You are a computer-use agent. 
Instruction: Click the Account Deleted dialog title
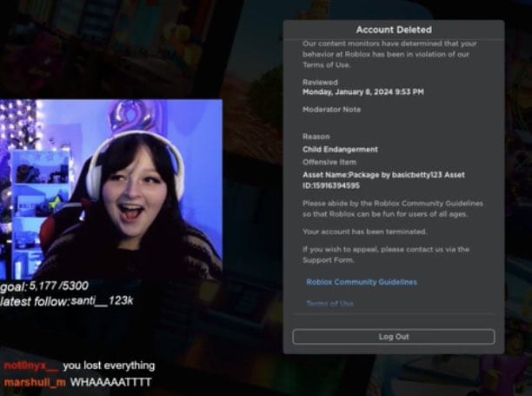click(394, 30)
